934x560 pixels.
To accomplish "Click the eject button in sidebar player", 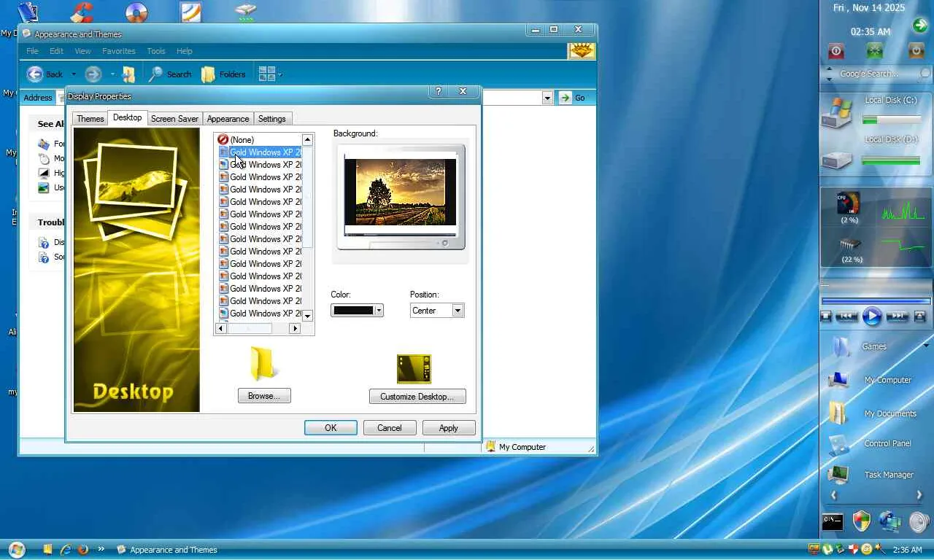I will click(x=919, y=316).
